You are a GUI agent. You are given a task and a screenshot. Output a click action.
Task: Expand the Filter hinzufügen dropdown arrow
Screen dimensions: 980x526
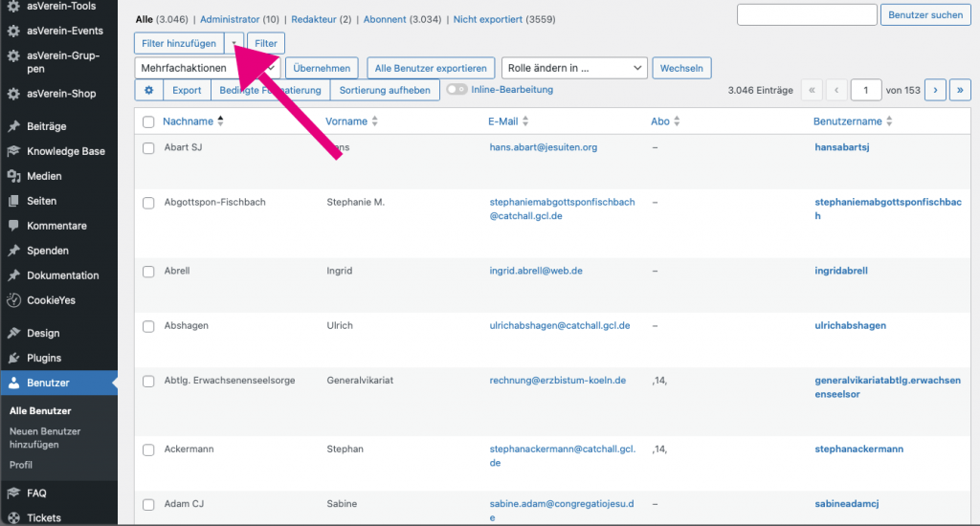pyautogui.click(x=234, y=44)
